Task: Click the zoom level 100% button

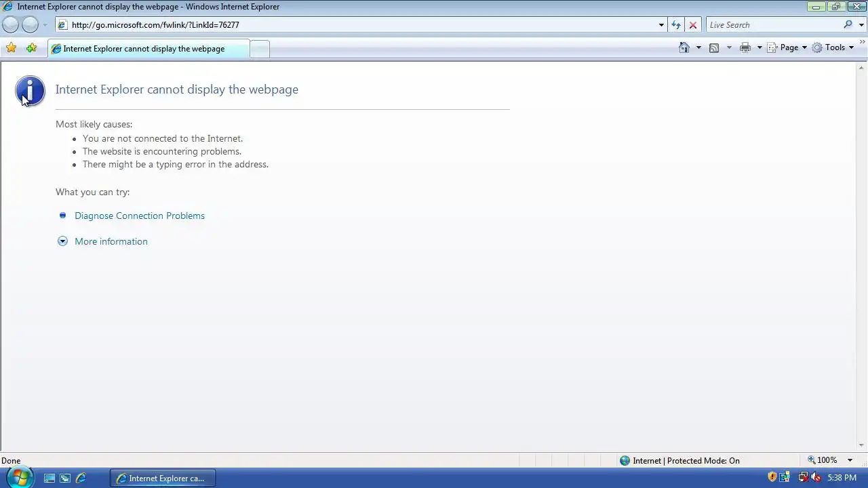Action: pyautogui.click(x=822, y=460)
